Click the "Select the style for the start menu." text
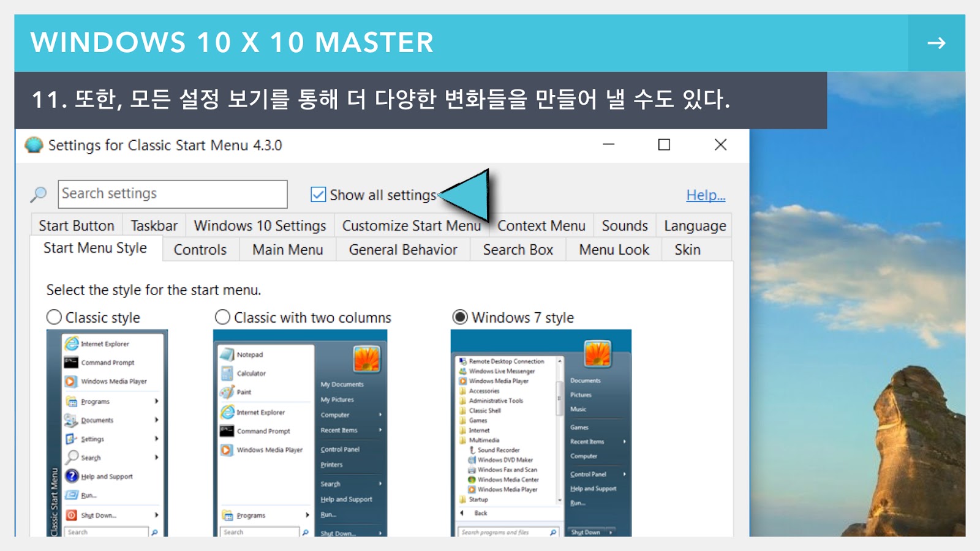 154,290
